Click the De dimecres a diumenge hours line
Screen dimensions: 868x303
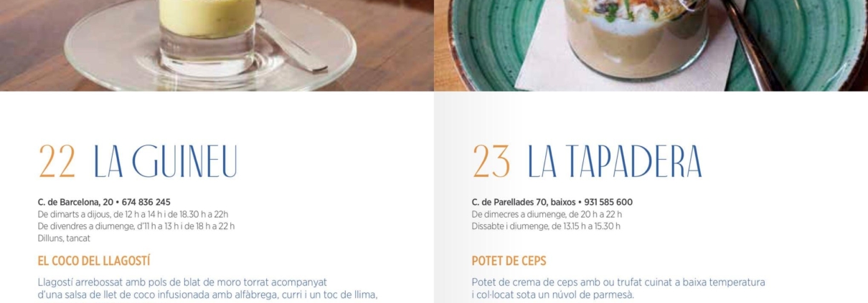click(x=547, y=214)
